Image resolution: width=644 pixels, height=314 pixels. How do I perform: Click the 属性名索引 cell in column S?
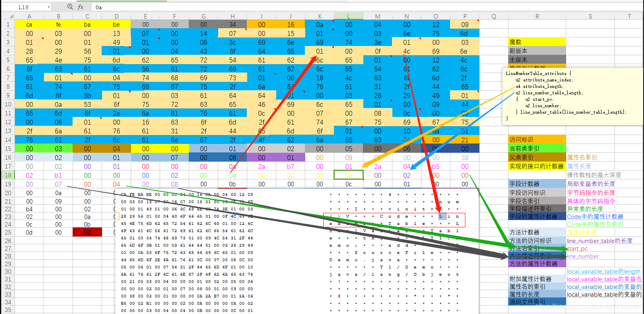(x=590, y=157)
